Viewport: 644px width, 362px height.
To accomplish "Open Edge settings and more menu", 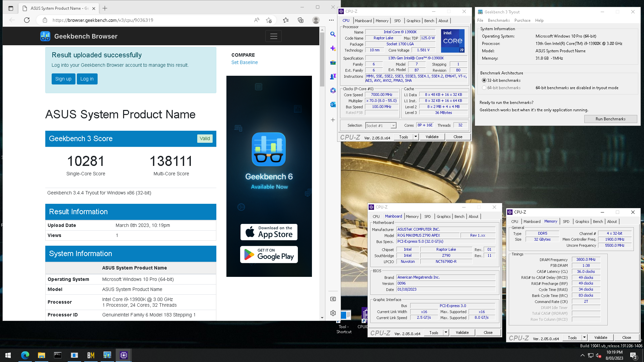I will (331, 20).
